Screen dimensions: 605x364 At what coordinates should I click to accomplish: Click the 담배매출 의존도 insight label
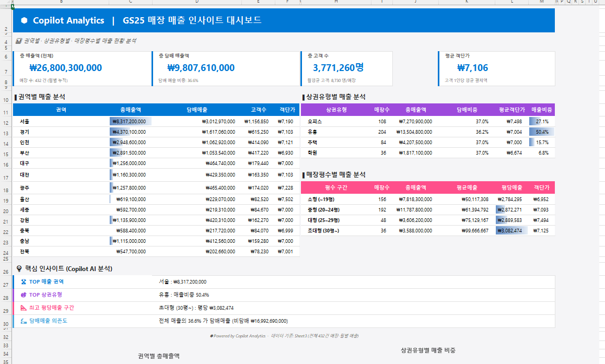[x=48, y=321]
